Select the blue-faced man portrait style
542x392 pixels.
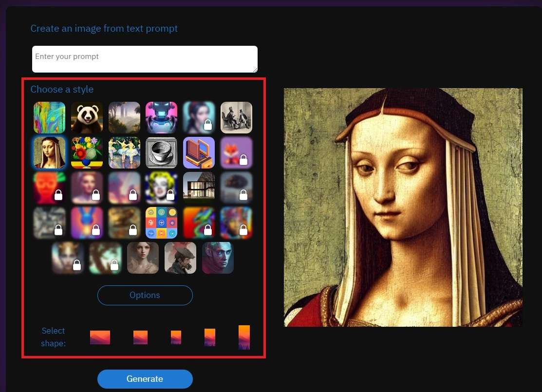click(x=218, y=258)
